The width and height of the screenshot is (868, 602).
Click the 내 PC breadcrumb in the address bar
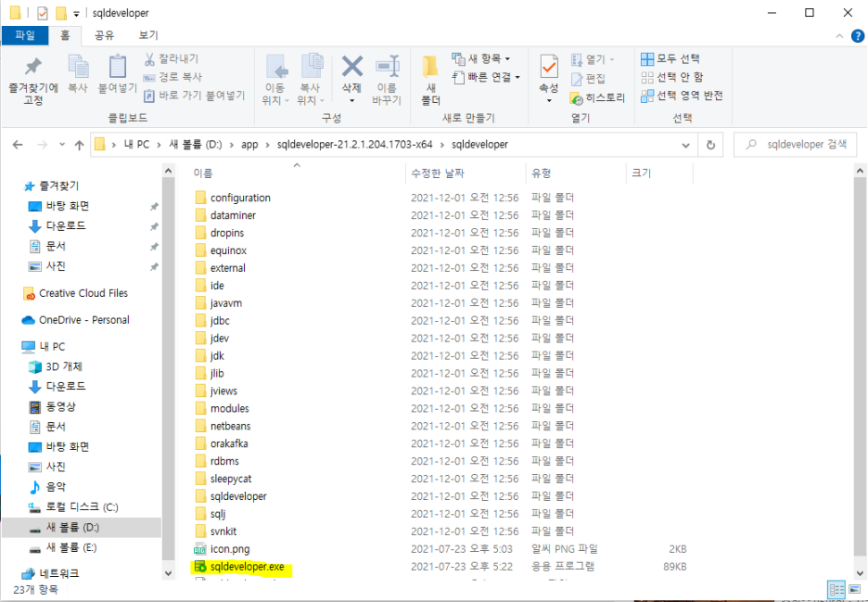click(x=136, y=145)
